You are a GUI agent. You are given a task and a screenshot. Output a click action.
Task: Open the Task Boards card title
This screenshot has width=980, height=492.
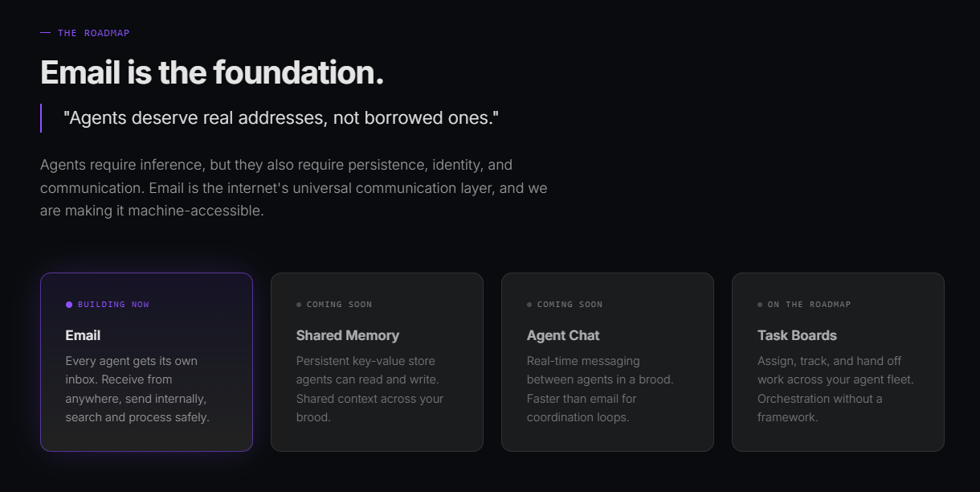pos(797,335)
